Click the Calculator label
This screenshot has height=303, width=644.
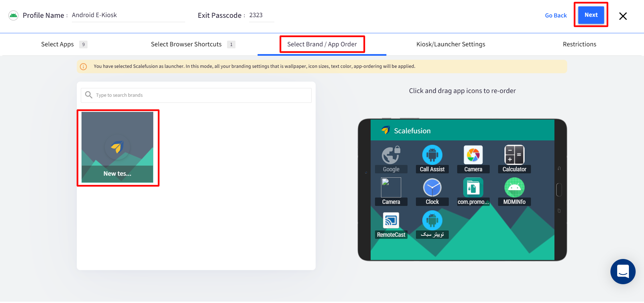coord(514,169)
